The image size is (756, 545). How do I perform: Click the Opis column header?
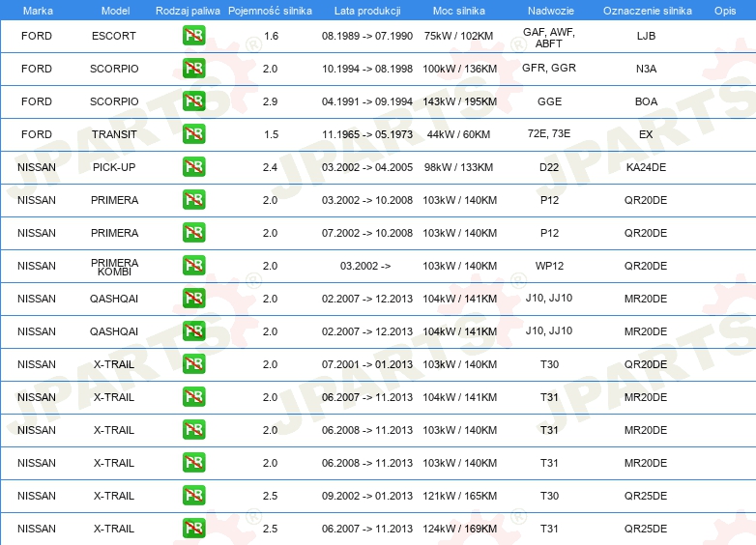coord(725,11)
